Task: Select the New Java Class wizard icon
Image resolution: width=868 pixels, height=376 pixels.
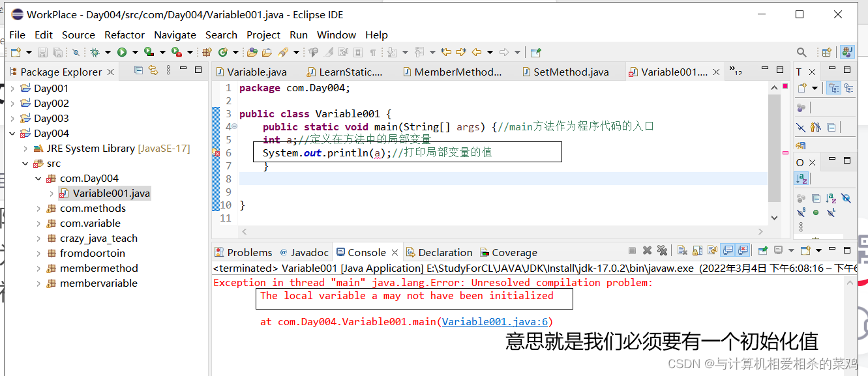Action: (223, 51)
